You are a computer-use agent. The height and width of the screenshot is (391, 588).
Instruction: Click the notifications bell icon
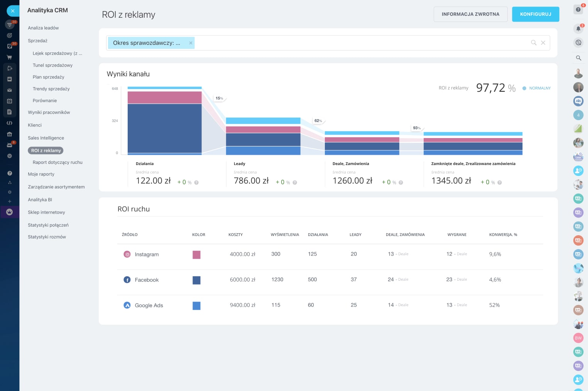coord(578,29)
